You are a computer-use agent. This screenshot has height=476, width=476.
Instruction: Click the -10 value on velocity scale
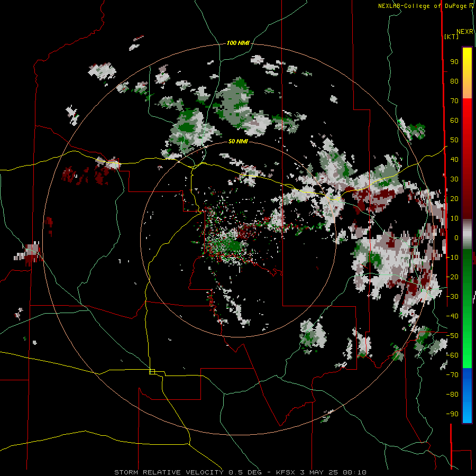click(x=452, y=258)
